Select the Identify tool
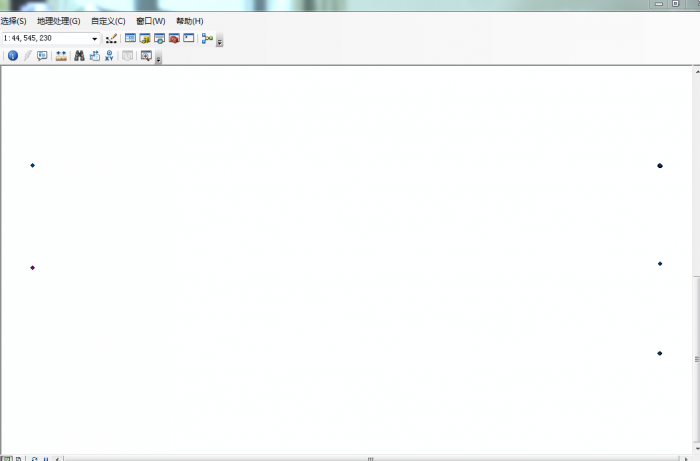 click(13, 56)
